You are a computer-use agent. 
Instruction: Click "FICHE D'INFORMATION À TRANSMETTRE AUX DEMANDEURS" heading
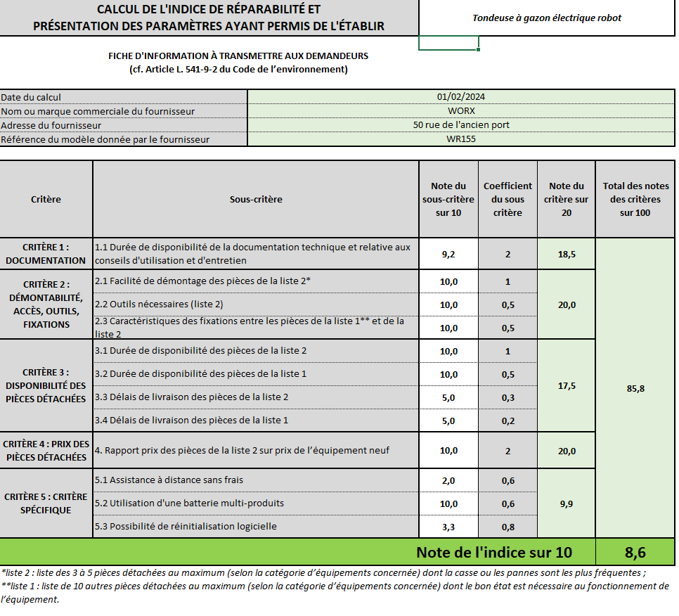coord(238,56)
